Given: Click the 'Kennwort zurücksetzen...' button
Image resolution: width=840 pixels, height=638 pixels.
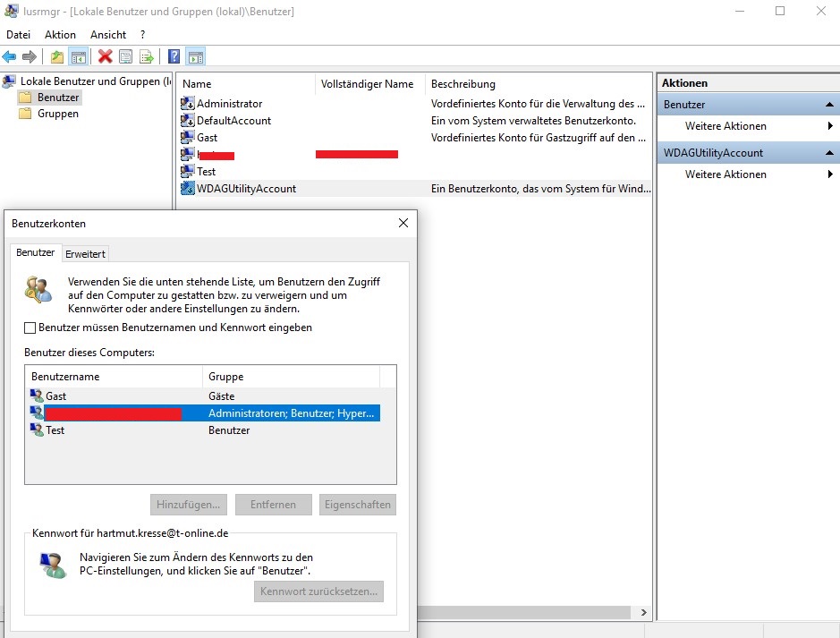Looking at the screenshot, I should 318,591.
